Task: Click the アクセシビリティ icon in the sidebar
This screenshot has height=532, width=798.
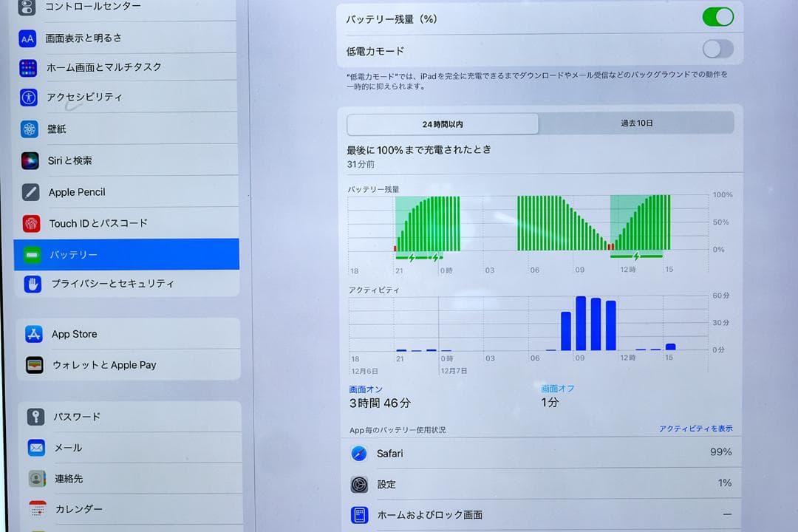Action: pos(29,96)
